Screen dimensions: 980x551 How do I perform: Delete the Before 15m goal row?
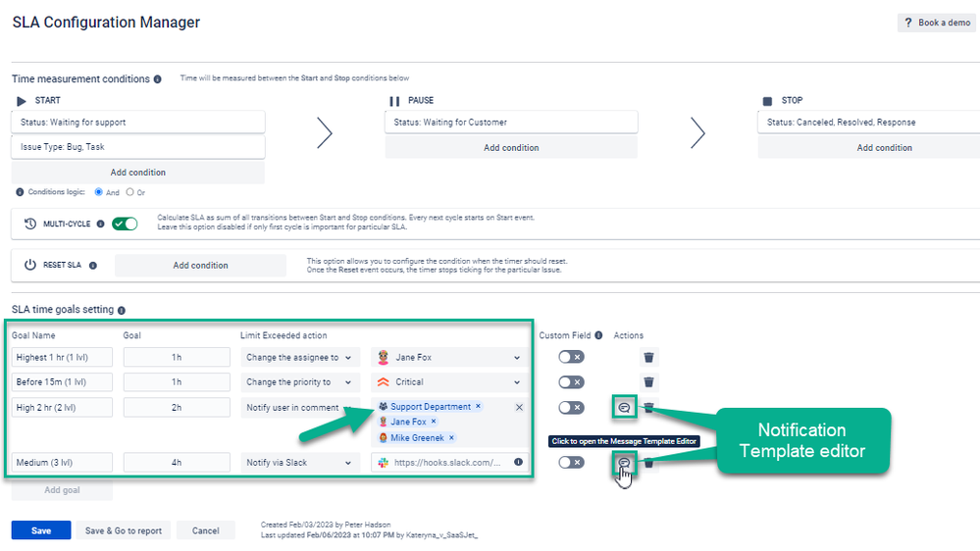point(648,381)
